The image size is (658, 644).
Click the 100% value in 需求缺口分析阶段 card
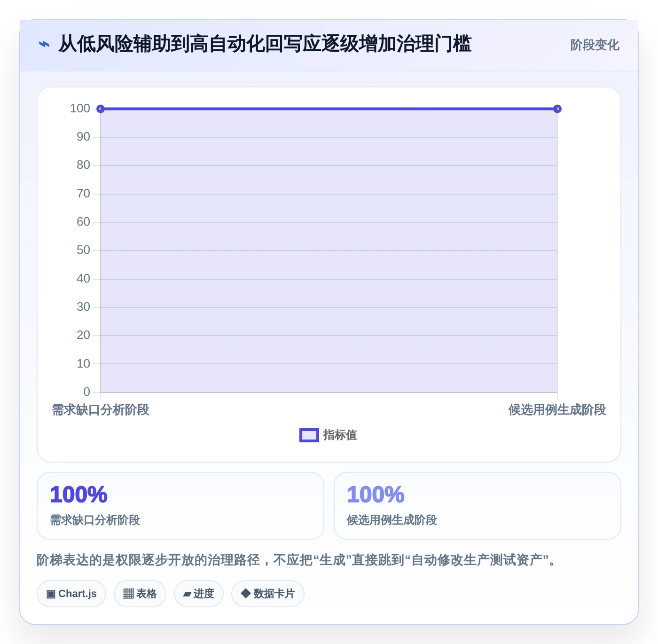click(79, 495)
